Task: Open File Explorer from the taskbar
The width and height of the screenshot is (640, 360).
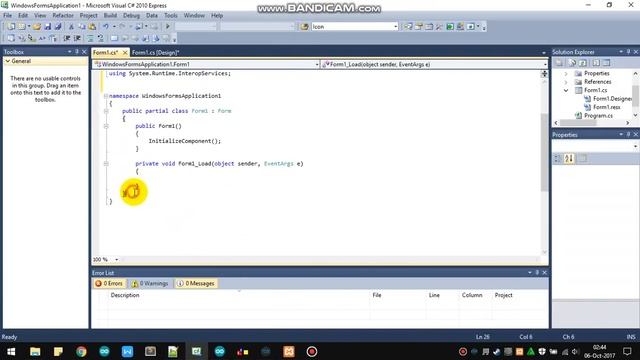Action: pyautogui.click(x=35, y=351)
